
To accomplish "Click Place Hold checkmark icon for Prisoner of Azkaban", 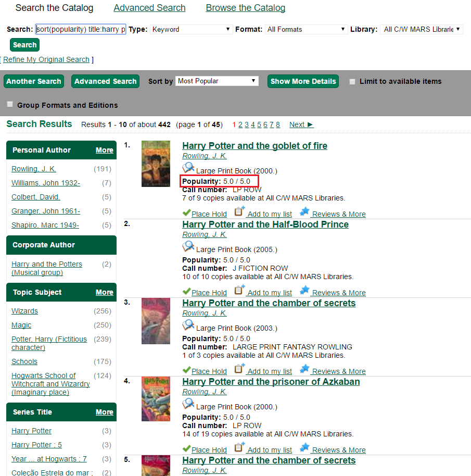I will click(x=186, y=449).
